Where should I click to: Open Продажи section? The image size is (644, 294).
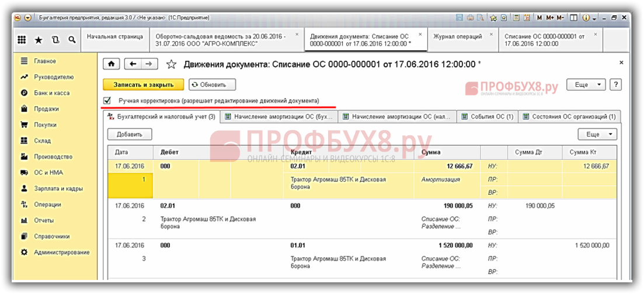46,109
